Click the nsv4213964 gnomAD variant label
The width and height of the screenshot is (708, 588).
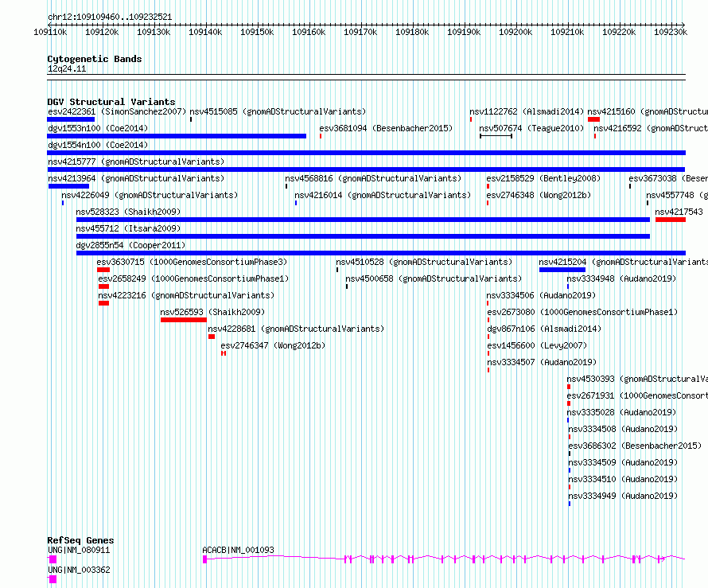[136, 178]
